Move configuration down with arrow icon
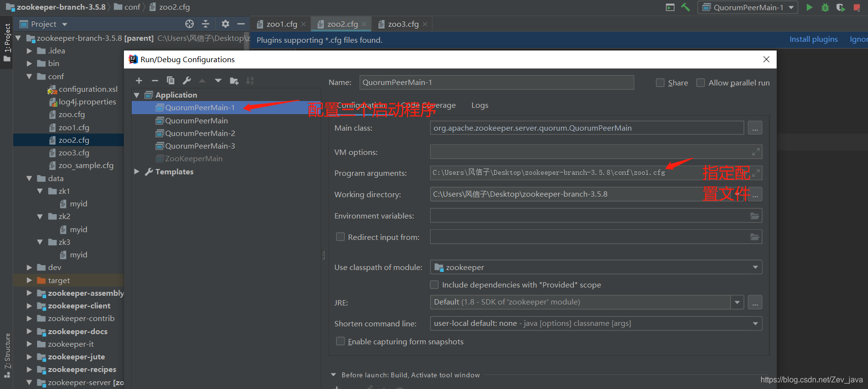This screenshot has height=389, width=868. coord(218,81)
